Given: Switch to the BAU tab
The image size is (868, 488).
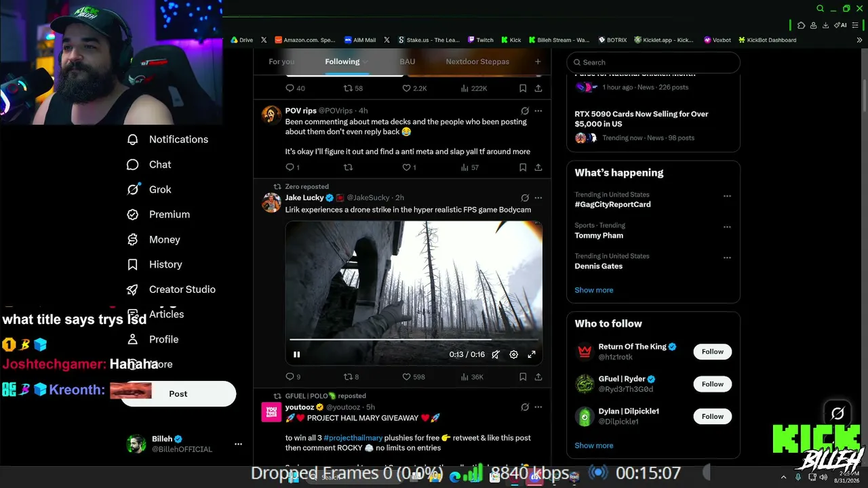Looking at the screenshot, I should (x=408, y=62).
